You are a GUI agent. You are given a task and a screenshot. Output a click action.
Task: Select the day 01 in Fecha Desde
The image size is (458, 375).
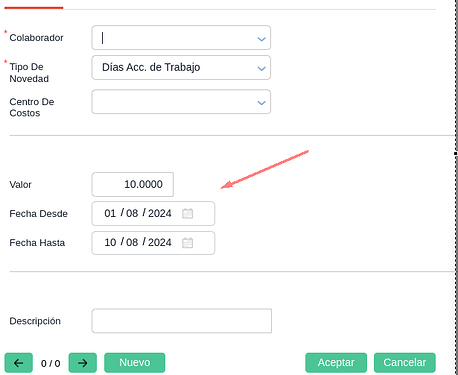[x=110, y=213]
